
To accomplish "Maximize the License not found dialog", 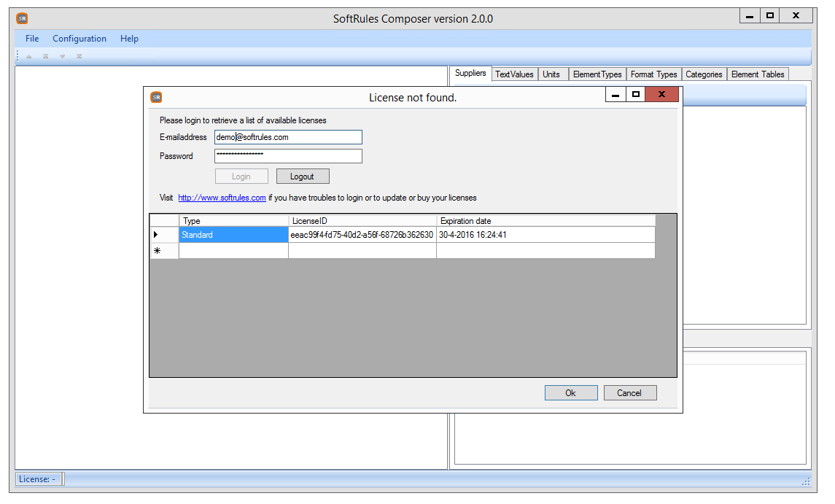I will coord(636,94).
